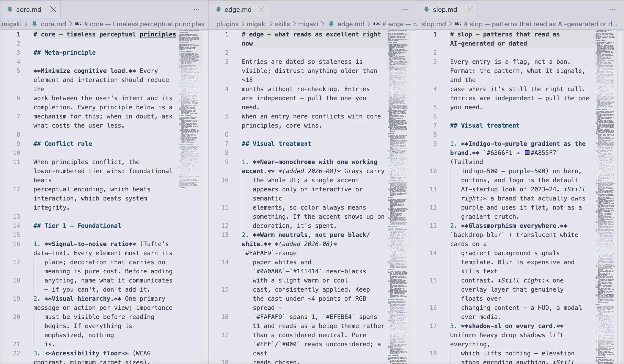624x364 pixels.
Task: Click #A855F7 purple color swatch in slop.md
Action: 527,153
